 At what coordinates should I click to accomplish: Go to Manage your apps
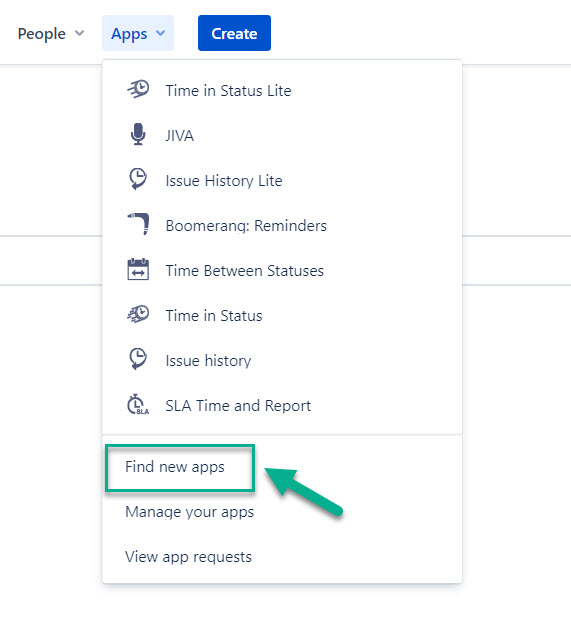coord(190,512)
